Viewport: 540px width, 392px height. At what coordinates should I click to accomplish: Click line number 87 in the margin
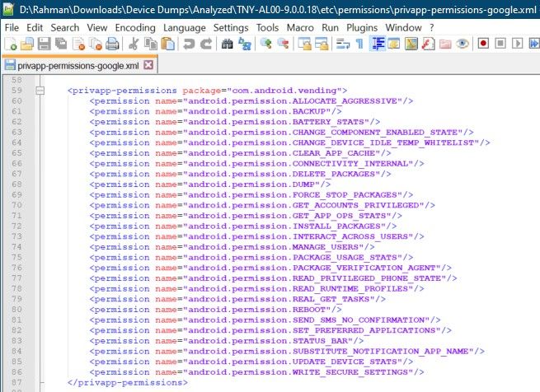(16, 382)
